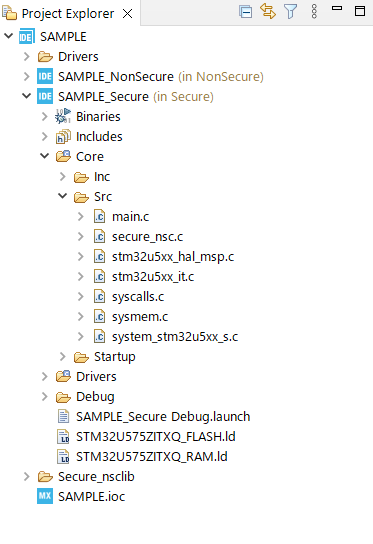Expand the Startup folder
This screenshot has width=373, height=544.
click(x=62, y=356)
